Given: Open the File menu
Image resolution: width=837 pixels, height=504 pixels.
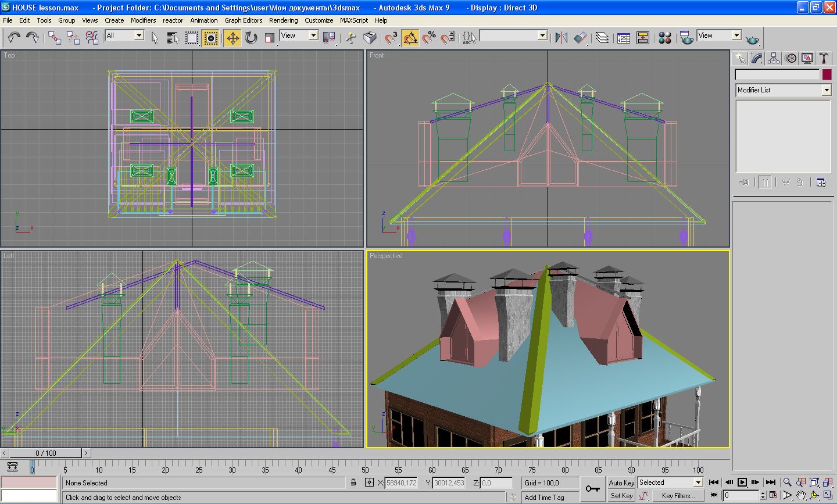Looking at the screenshot, I should pyautogui.click(x=8, y=20).
